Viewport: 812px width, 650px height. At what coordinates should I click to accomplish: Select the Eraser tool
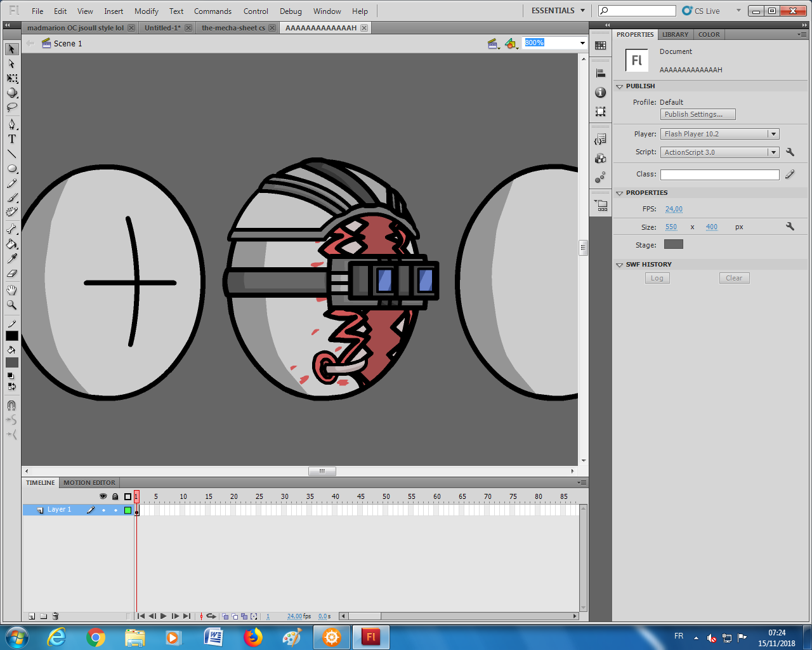click(x=11, y=274)
